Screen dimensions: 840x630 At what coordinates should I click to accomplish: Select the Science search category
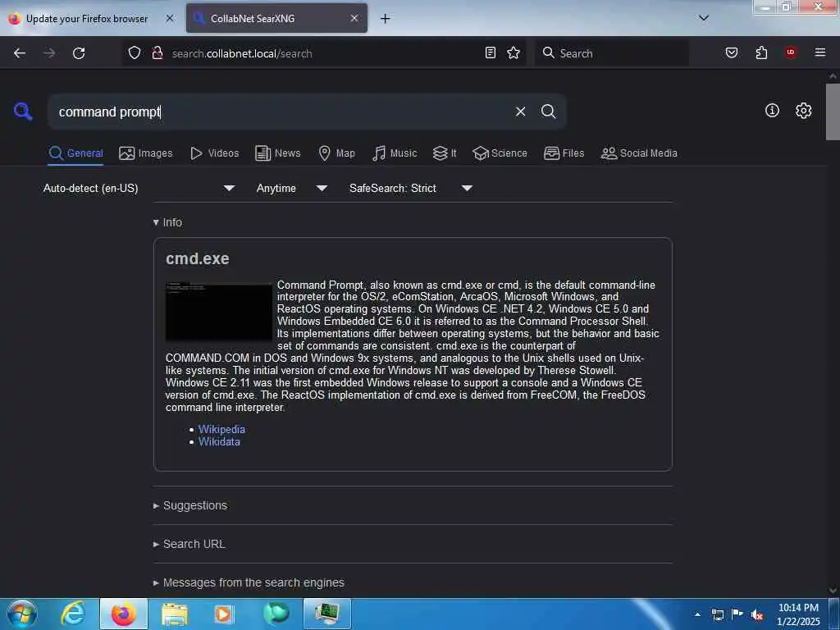(500, 153)
